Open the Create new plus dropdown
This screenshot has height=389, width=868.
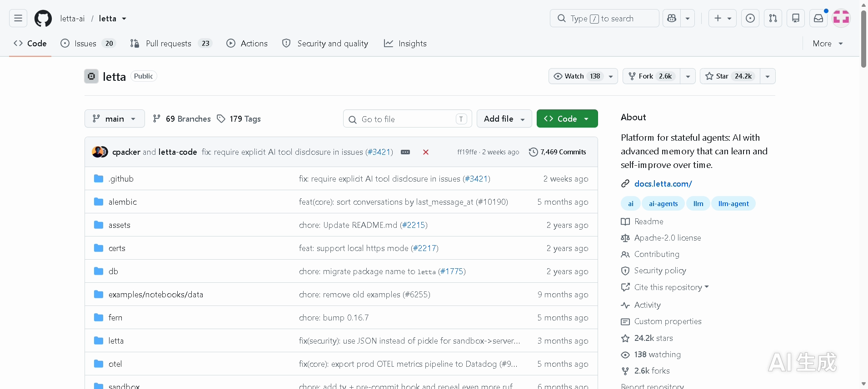pos(723,18)
